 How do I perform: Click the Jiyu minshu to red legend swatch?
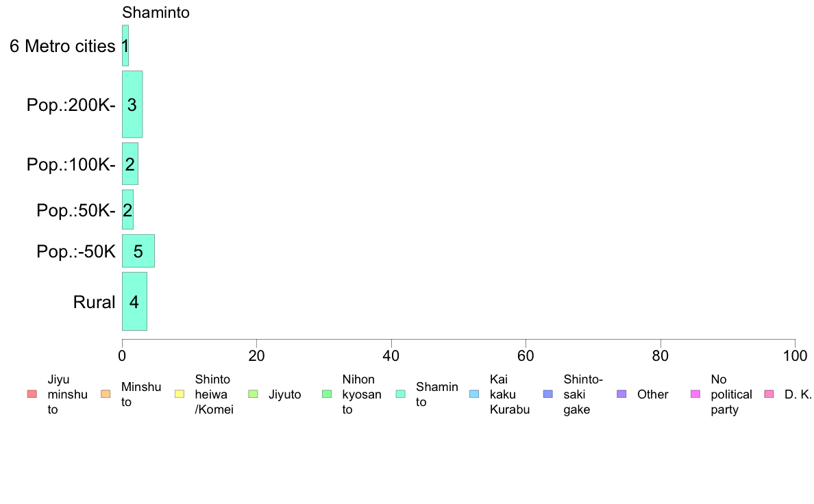[32, 394]
